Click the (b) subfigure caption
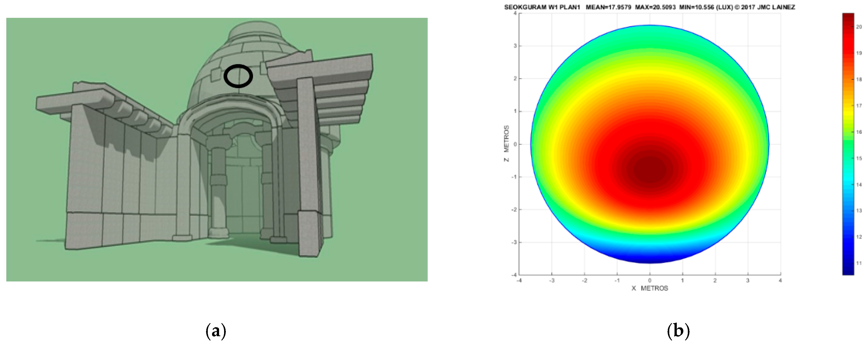Image resolution: width=868 pixels, height=347 pixels. pos(678,331)
